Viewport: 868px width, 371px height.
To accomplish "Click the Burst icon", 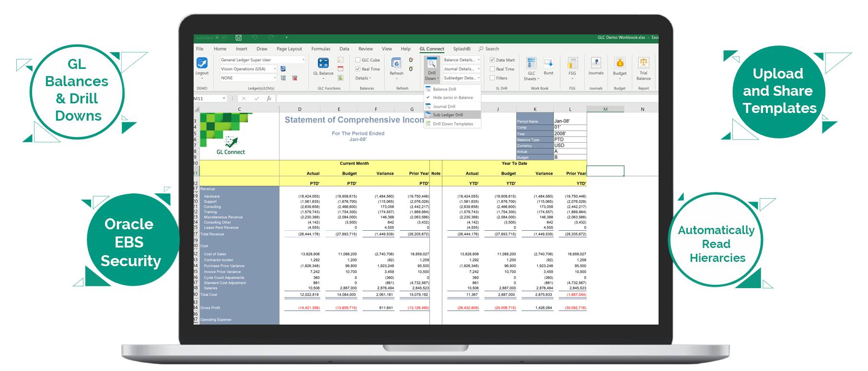I will [x=548, y=63].
